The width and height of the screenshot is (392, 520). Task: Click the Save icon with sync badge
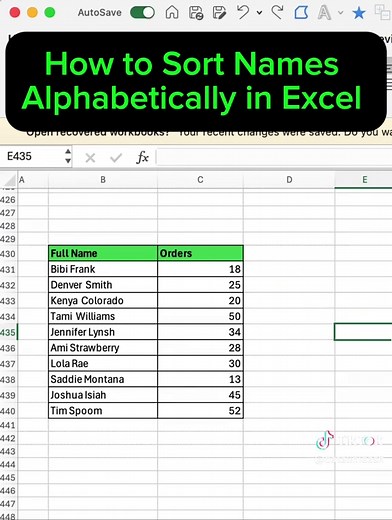[196, 13]
